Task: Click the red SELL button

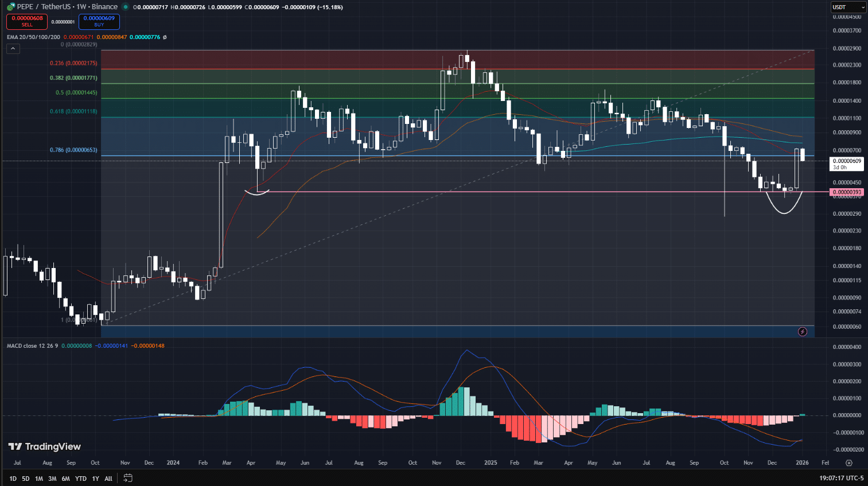Action: (x=27, y=20)
